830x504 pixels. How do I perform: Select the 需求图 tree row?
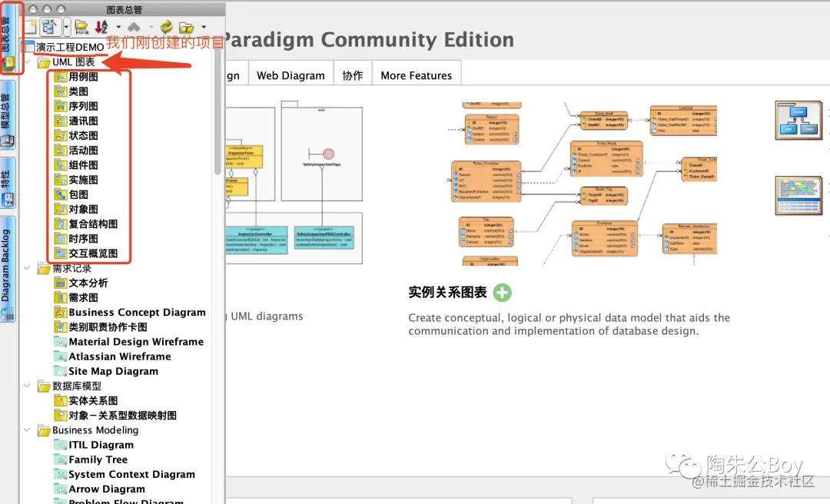[76, 298]
